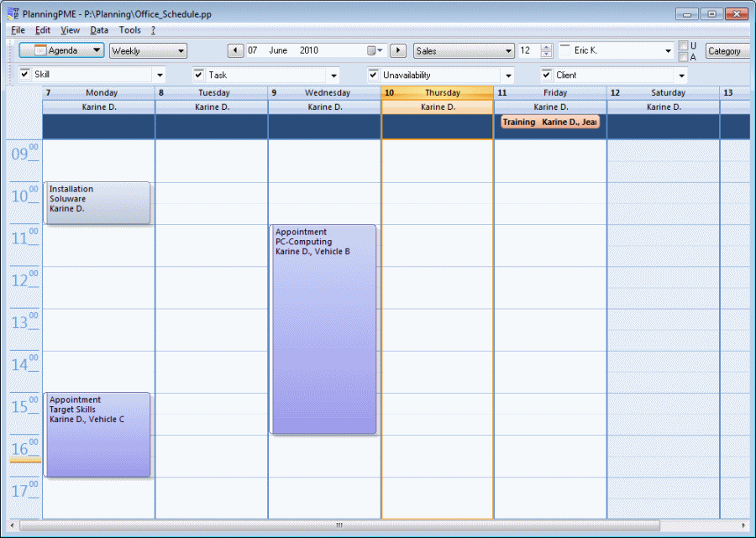Expand the Unavailability filter dropdown arrow
The width and height of the screenshot is (756, 538).
[508, 76]
